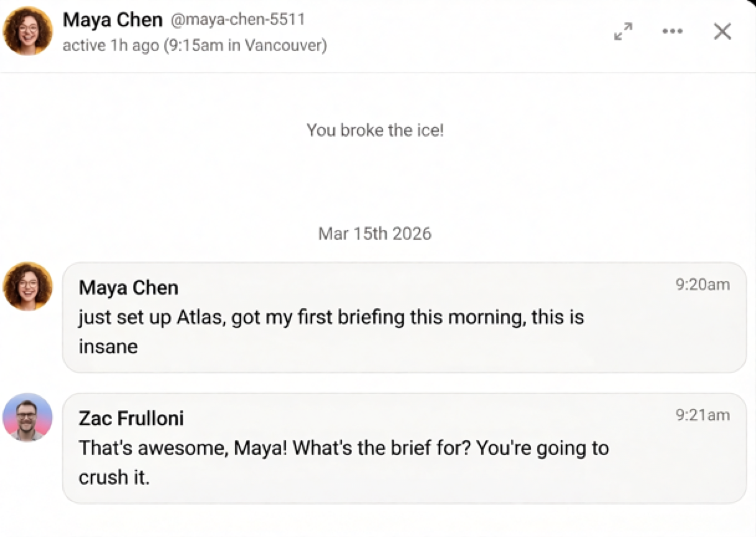Select Maya Chen's name in the header
Viewport: 756px width, 537px height.
[113, 19]
